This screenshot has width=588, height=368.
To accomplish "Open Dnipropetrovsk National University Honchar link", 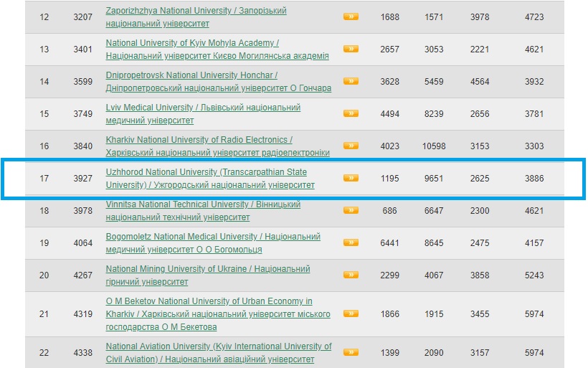I will point(218,81).
